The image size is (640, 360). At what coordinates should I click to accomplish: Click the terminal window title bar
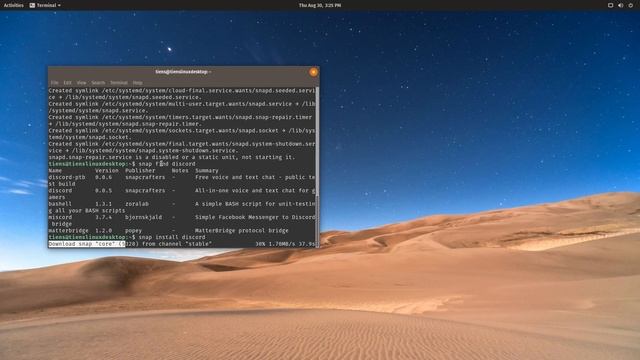[182, 72]
